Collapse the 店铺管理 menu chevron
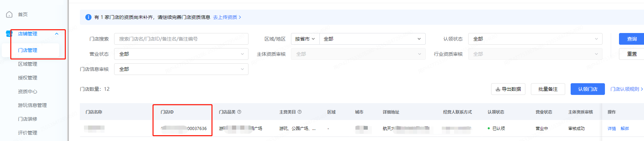The image size is (644, 141). pyautogui.click(x=57, y=34)
